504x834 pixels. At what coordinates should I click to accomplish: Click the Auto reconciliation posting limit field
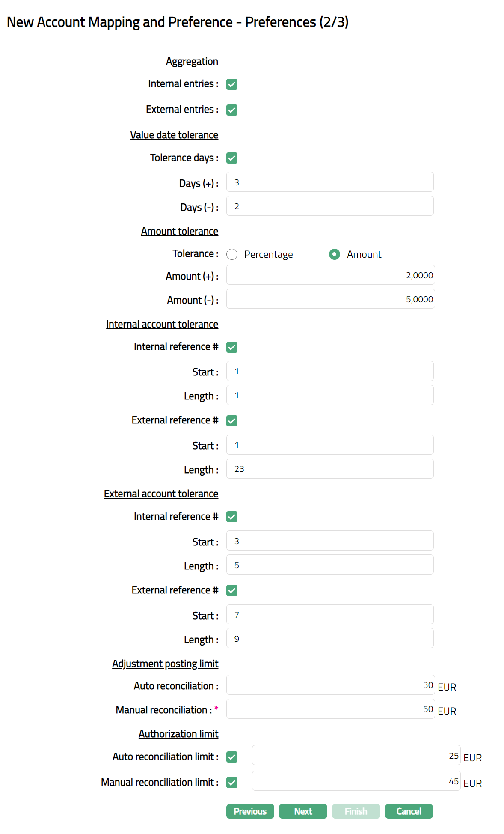[330, 685]
